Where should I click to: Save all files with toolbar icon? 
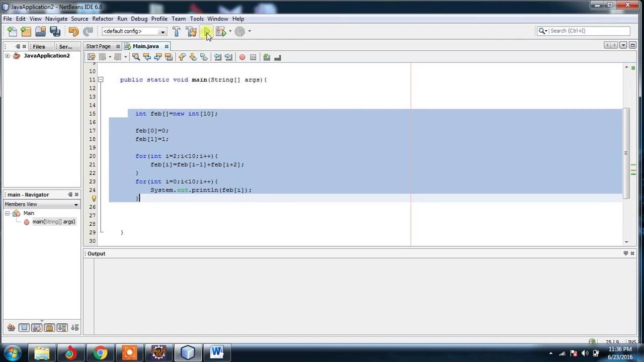click(x=55, y=31)
